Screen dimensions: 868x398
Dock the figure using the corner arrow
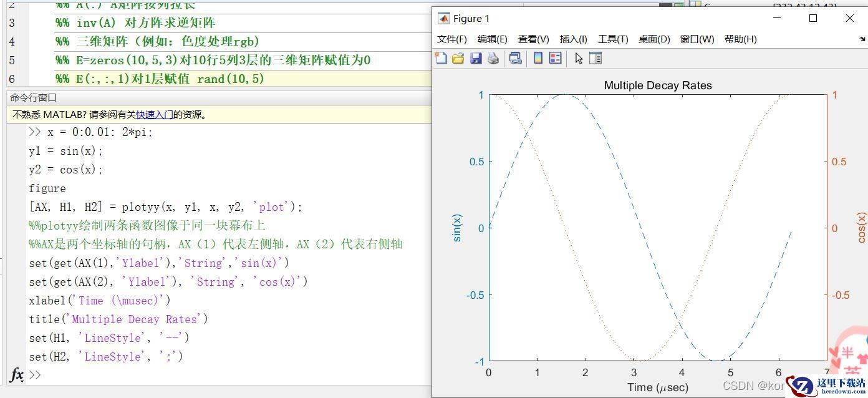point(862,39)
